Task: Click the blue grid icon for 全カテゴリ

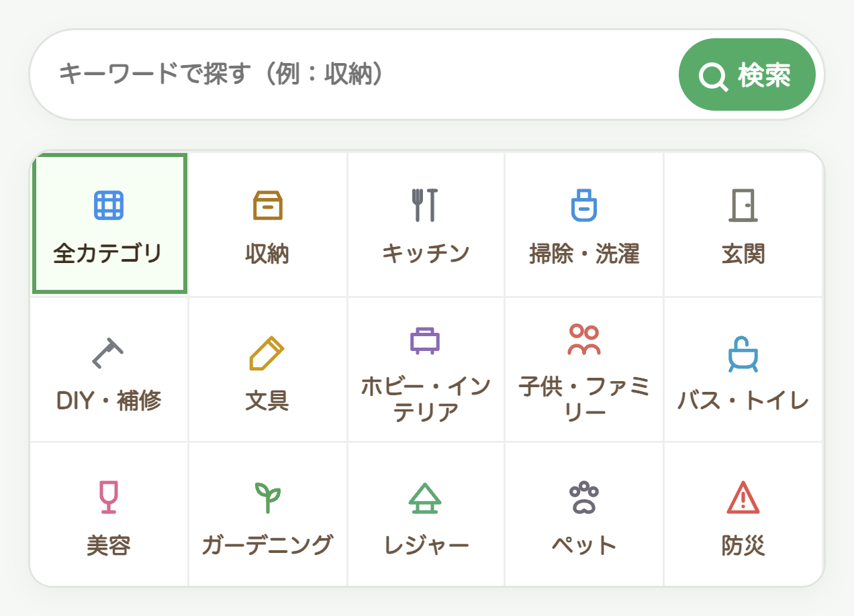Action: 109,205
